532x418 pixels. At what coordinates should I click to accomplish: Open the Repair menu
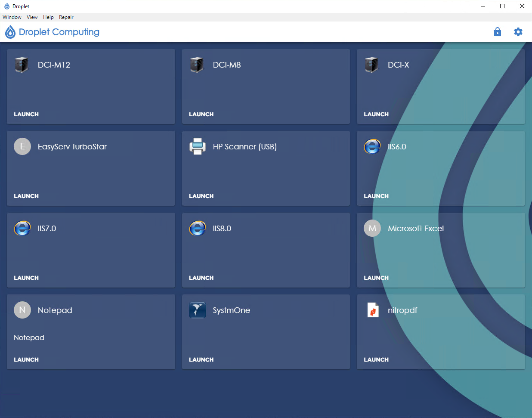click(66, 17)
